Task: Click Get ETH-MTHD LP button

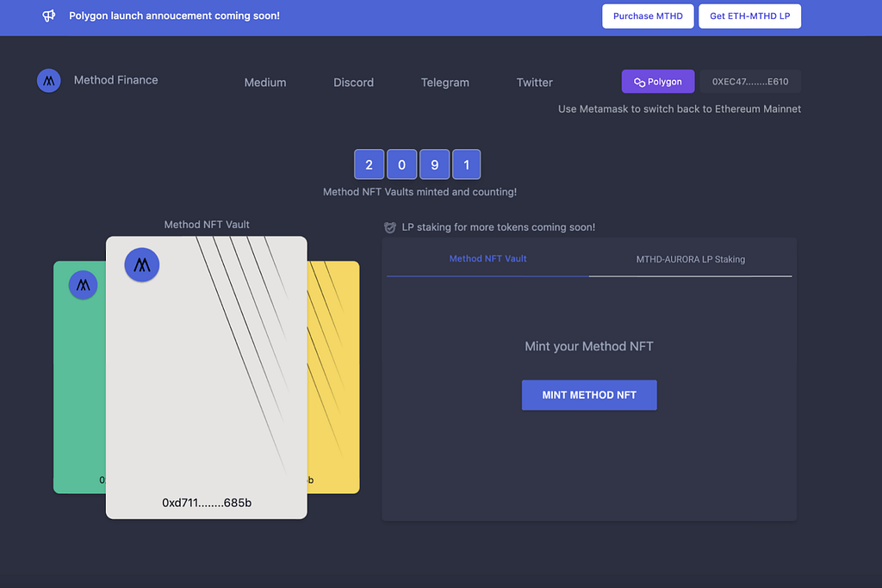Action: [750, 16]
